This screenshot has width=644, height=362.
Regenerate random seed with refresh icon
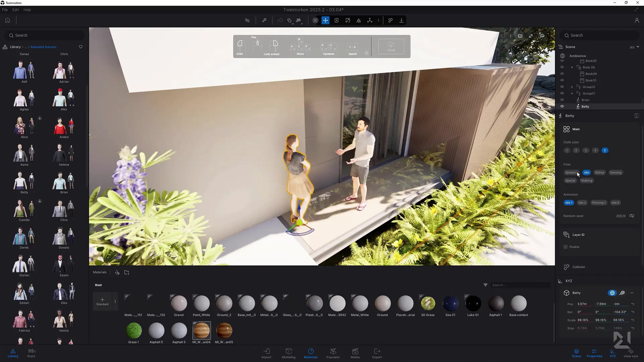tap(632, 216)
